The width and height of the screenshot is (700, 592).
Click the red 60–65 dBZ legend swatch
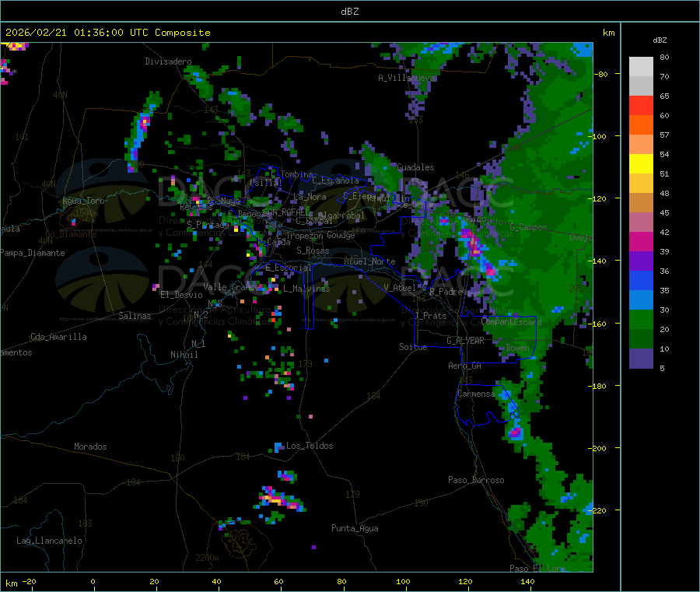(x=641, y=105)
